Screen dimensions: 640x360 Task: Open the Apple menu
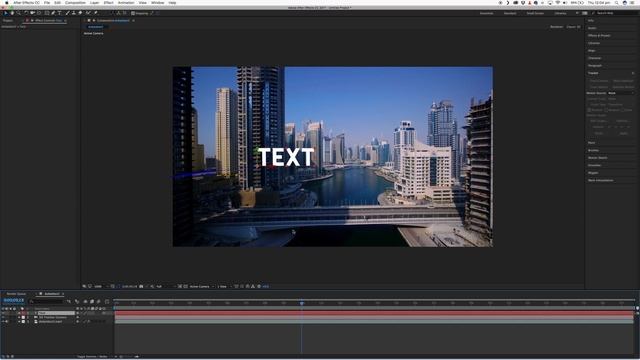tap(6, 2)
